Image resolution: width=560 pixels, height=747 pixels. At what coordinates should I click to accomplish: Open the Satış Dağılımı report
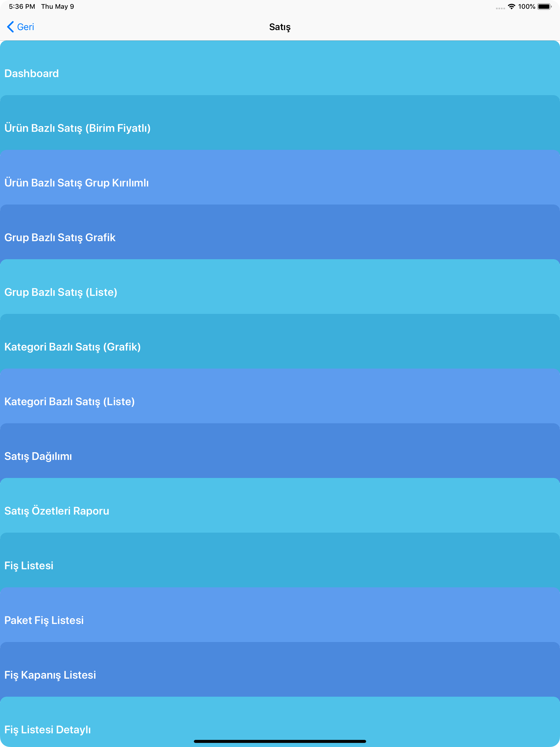click(280, 451)
